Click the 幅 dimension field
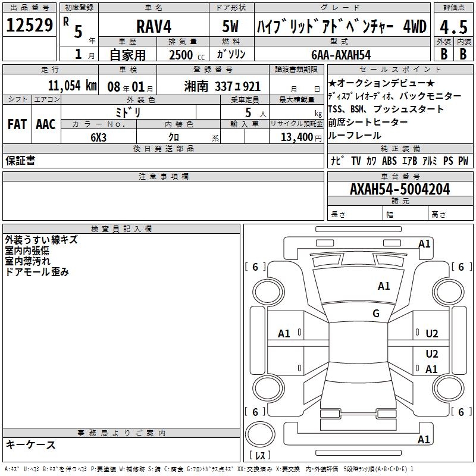The height and width of the screenshot is (476, 476). coord(406,214)
